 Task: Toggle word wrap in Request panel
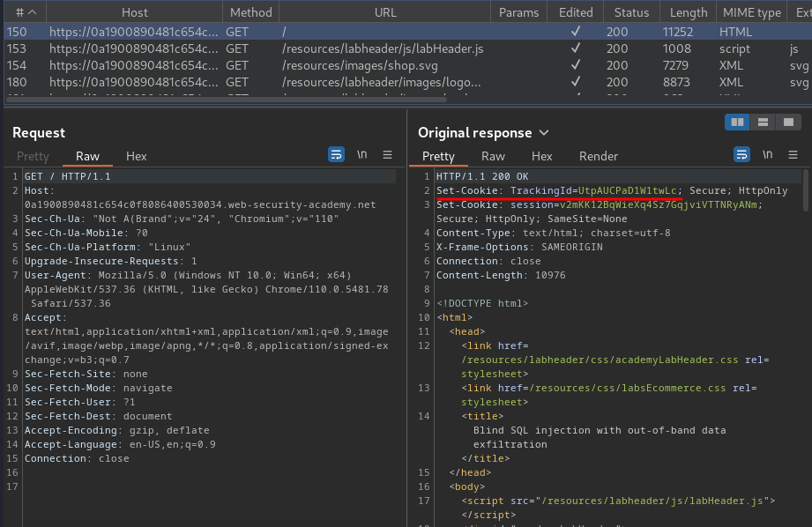336,154
